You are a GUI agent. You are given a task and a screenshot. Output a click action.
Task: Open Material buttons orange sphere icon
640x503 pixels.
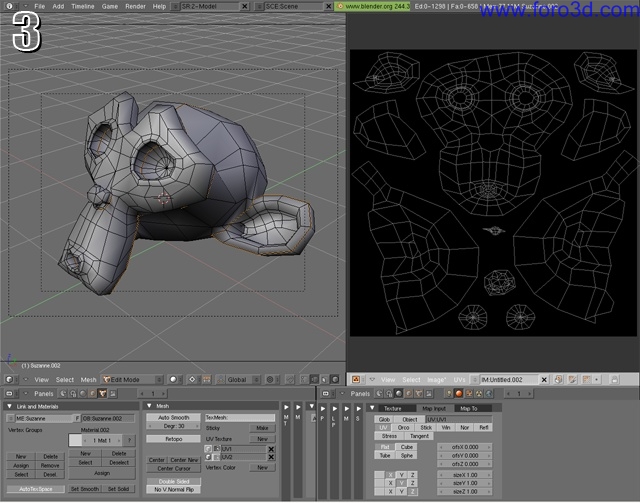(x=459, y=394)
